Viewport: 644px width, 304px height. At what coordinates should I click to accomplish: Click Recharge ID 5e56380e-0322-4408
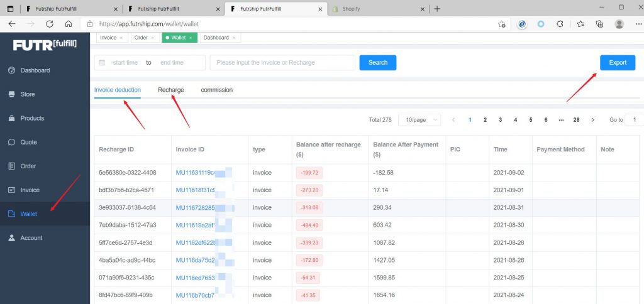click(x=127, y=173)
